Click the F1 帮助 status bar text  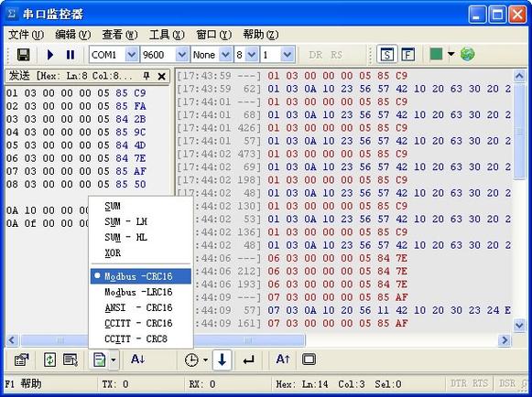click(x=23, y=384)
